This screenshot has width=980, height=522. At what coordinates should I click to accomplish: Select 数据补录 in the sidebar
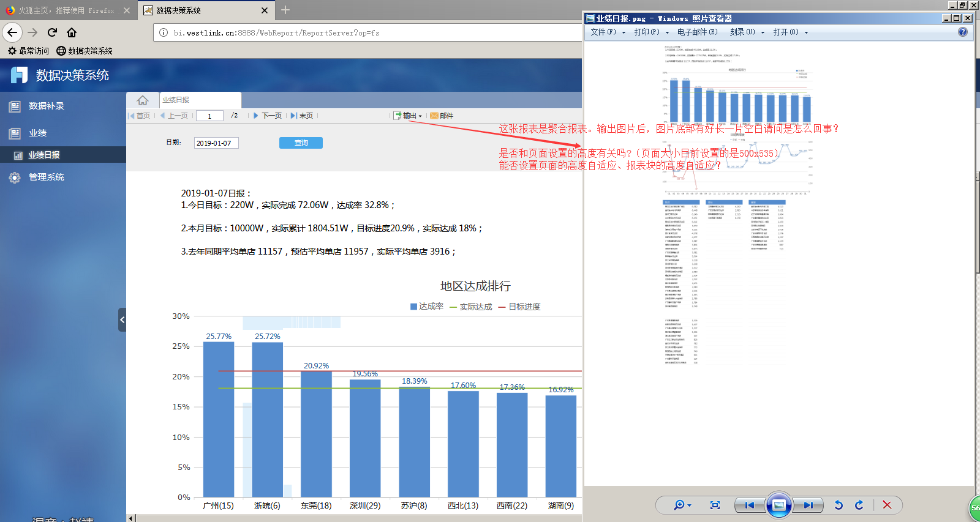(47, 106)
